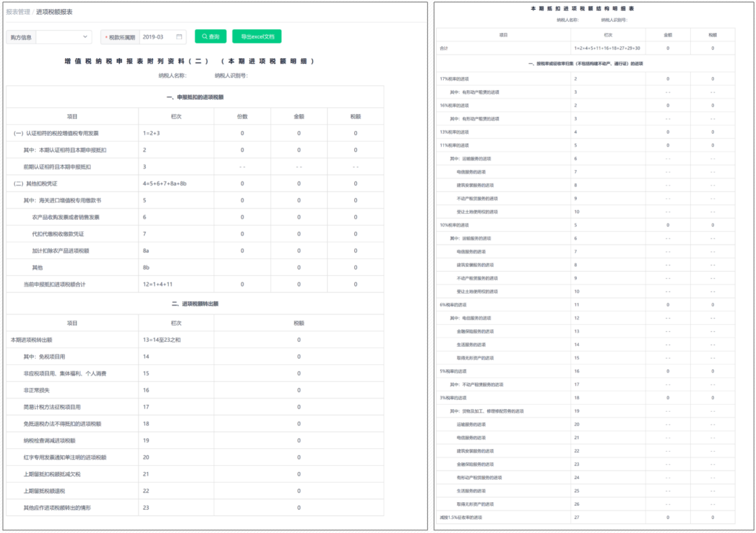Click the green 查询 search button

[211, 36]
